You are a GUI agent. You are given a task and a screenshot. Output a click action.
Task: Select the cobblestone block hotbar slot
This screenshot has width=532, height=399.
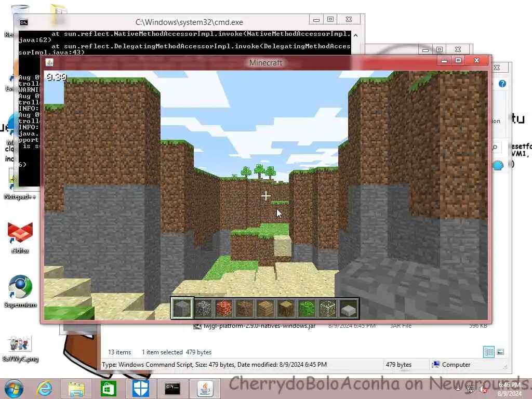[203, 308]
